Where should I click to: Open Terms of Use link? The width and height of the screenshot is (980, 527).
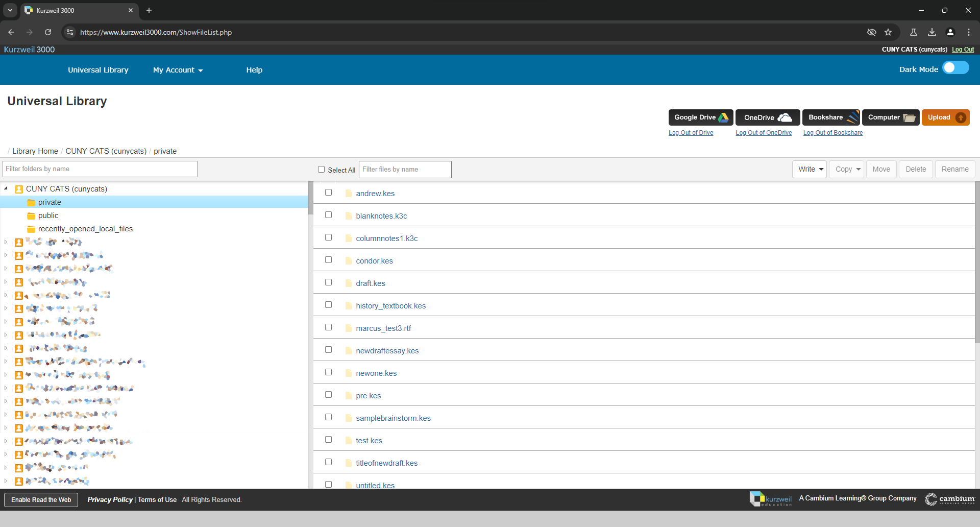point(157,500)
